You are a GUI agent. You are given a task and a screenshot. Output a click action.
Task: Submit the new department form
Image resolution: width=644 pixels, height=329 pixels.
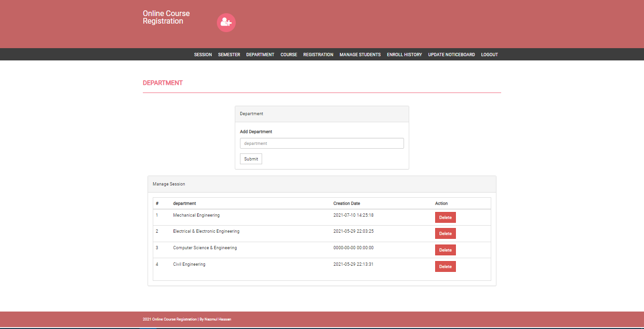pyautogui.click(x=251, y=159)
